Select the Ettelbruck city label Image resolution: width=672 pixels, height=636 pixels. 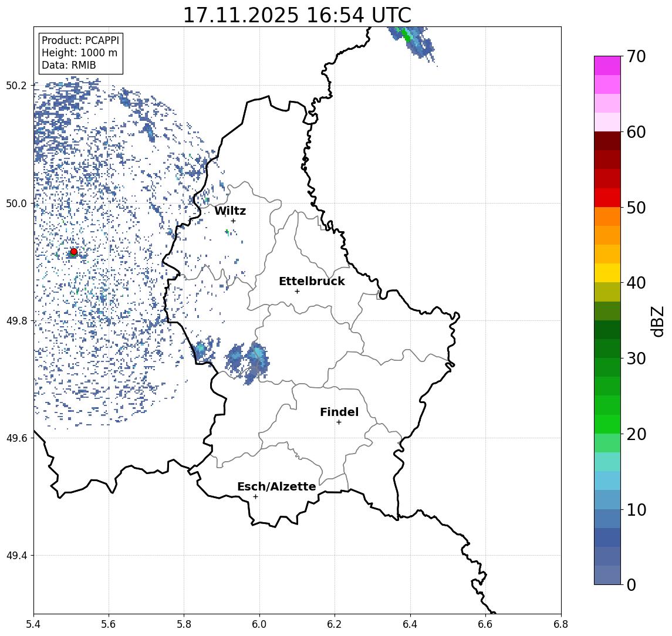(312, 281)
